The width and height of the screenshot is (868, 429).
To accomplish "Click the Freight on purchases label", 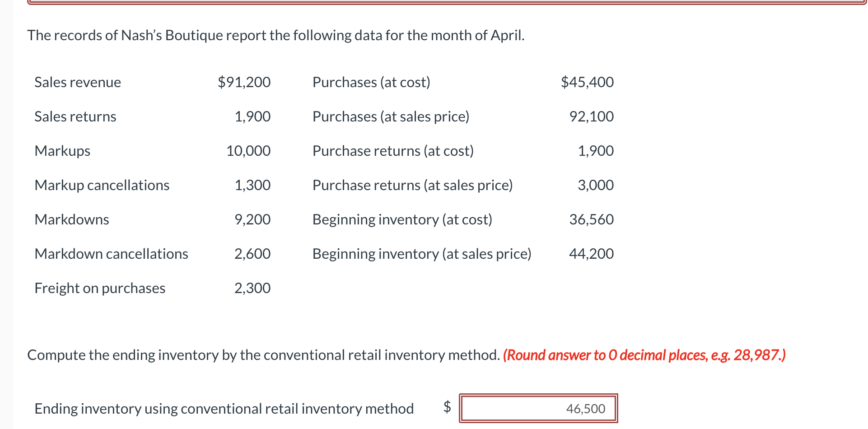I will click(x=99, y=288).
